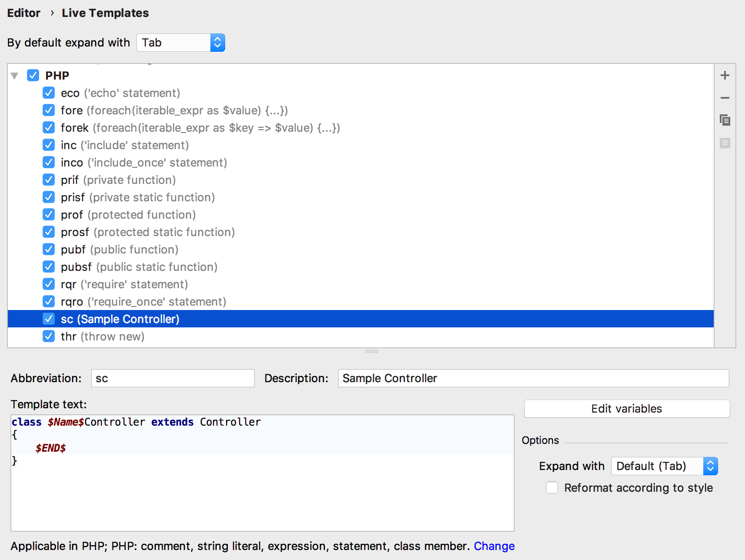Click the restore defaults list icon
The image size is (745, 560).
click(x=725, y=143)
